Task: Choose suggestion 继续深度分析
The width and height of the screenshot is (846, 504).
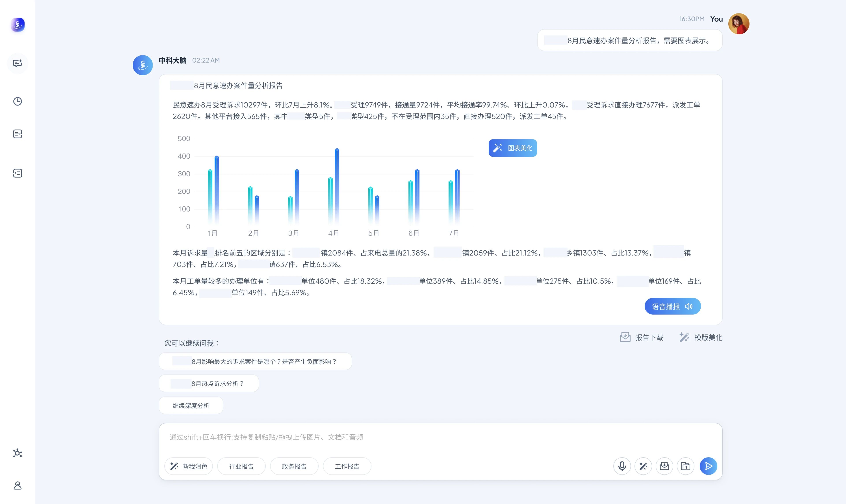Action: 191,406
